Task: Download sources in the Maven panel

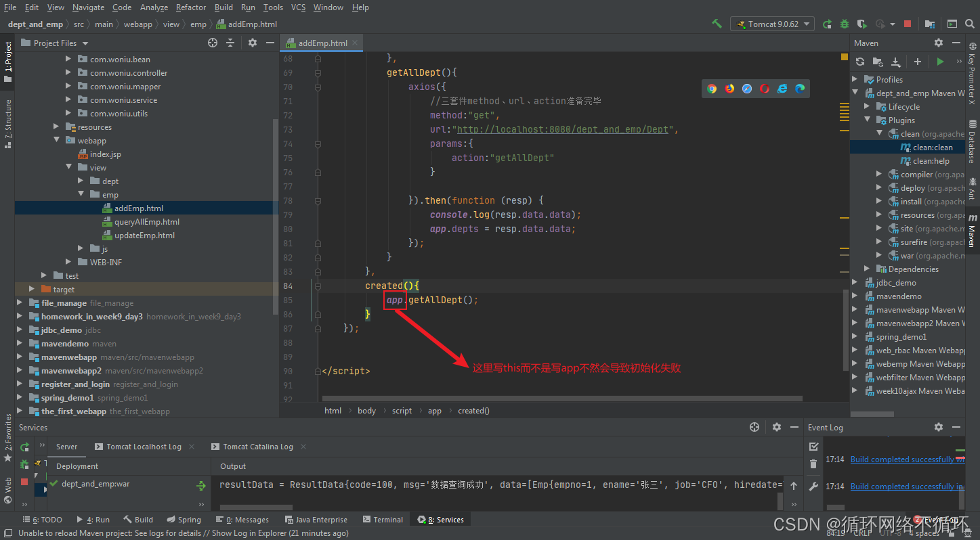Action: coord(896,62)
